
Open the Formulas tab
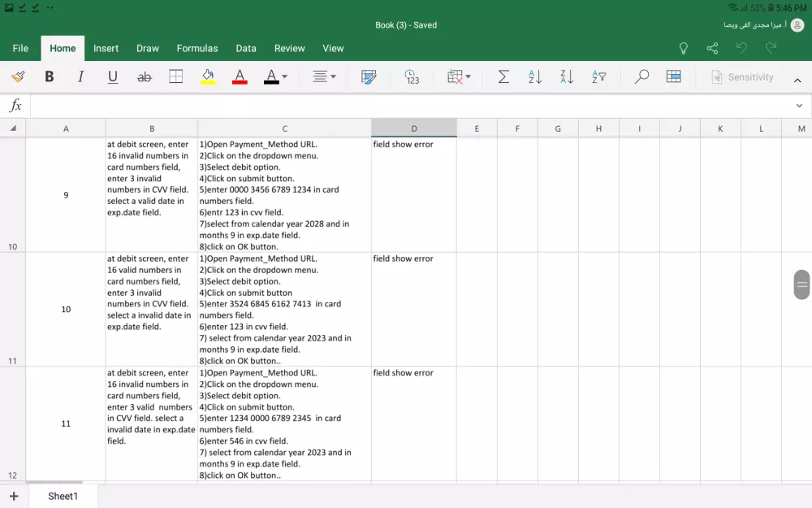[197, 49]
